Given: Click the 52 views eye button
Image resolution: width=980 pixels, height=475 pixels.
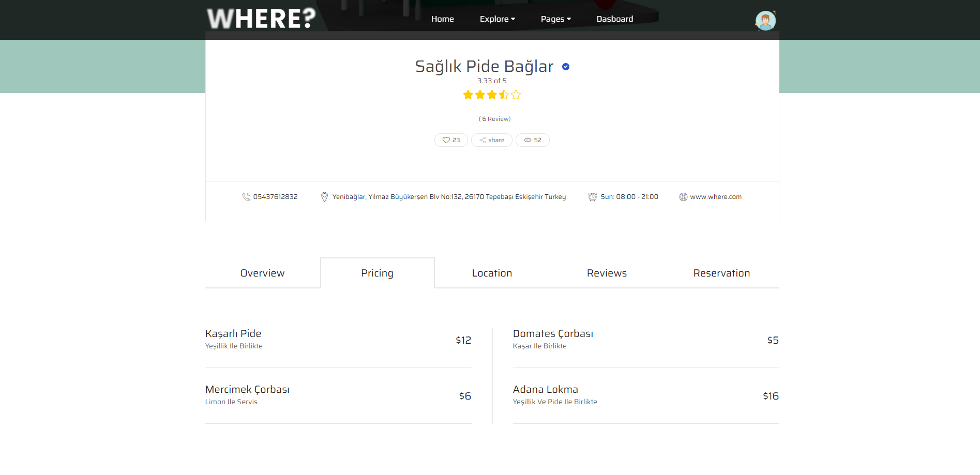Looking at the screenshot, I should [x=533, y=140].
